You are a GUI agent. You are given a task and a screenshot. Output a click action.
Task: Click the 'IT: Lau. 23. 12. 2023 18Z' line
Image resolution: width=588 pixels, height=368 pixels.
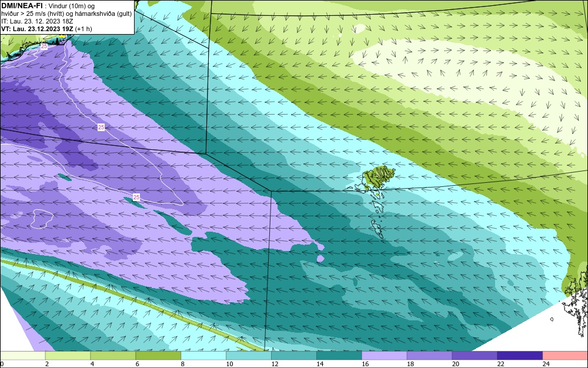click(x=37, y=21)
